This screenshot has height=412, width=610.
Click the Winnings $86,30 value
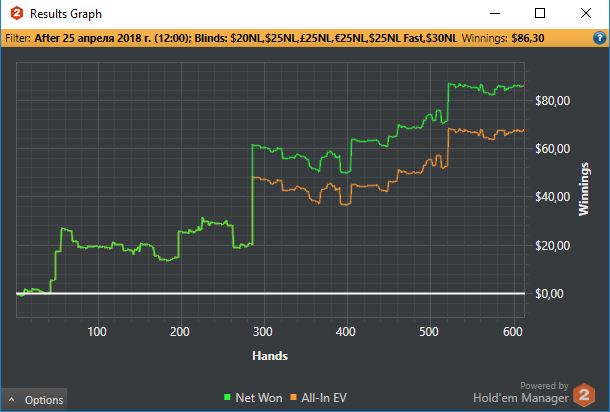[x=528, y=38]
